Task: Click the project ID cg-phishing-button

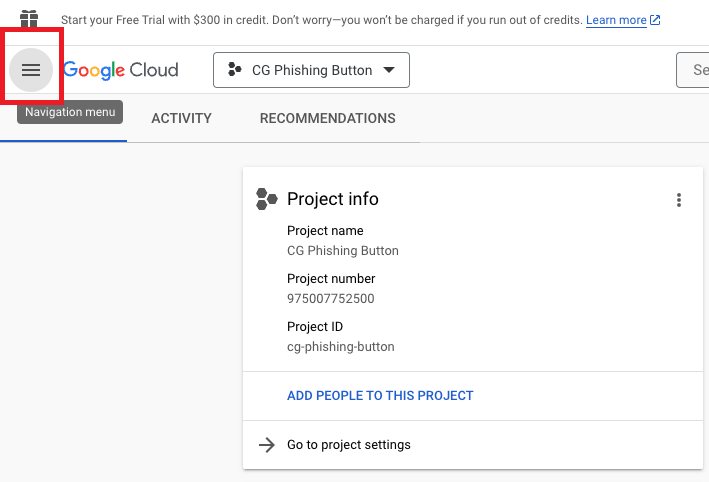Action: [x=340, y=347]
